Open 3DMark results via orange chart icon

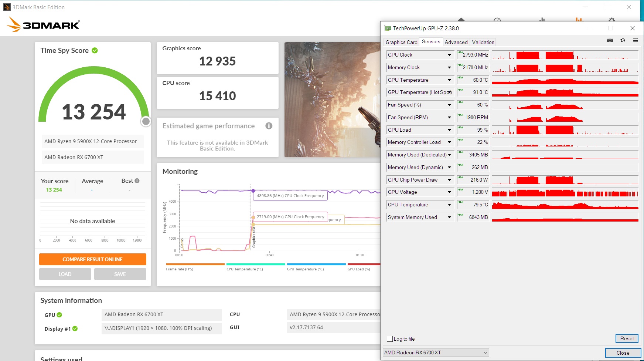click(579, 20)
